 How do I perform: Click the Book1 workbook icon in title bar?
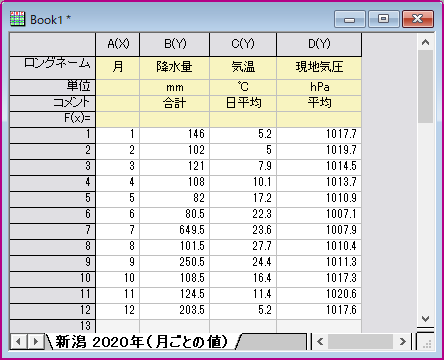click(x=18, y=19)
